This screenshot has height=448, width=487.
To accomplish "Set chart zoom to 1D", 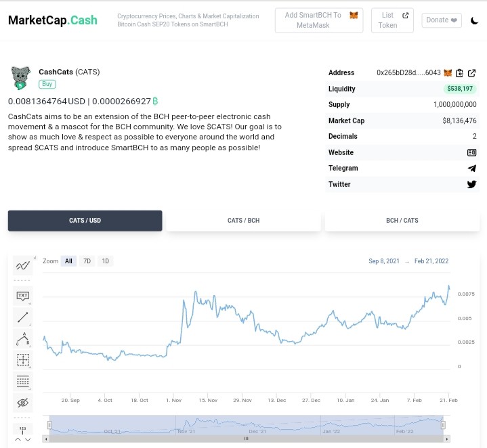I will coord(106,261).
